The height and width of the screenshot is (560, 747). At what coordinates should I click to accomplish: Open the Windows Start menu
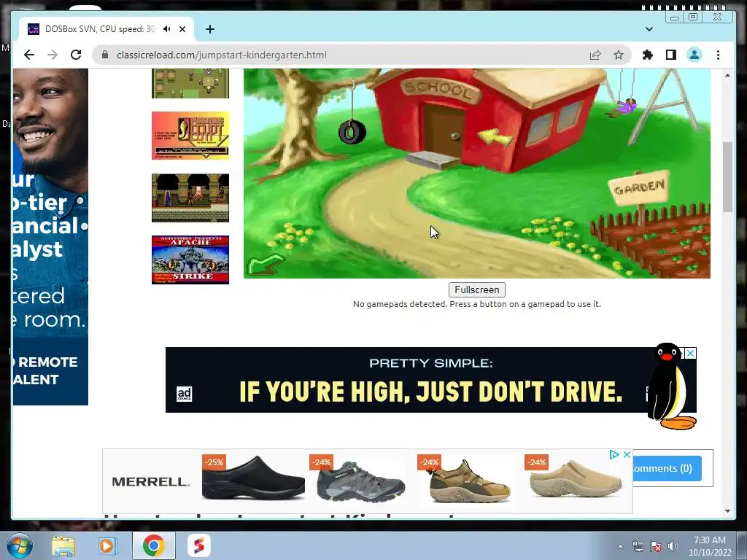pyautogui.click(x=19, y=545)
